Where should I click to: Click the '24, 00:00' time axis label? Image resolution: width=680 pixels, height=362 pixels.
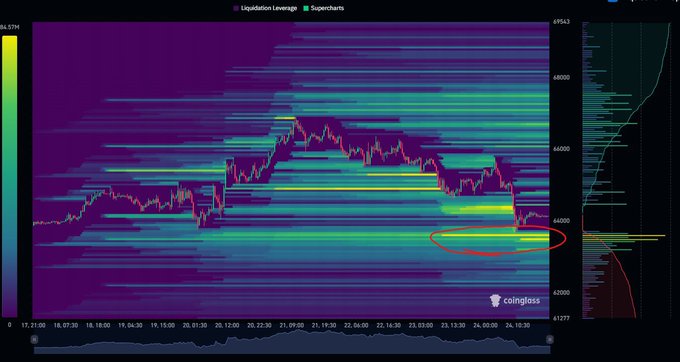tap(485, 325)
